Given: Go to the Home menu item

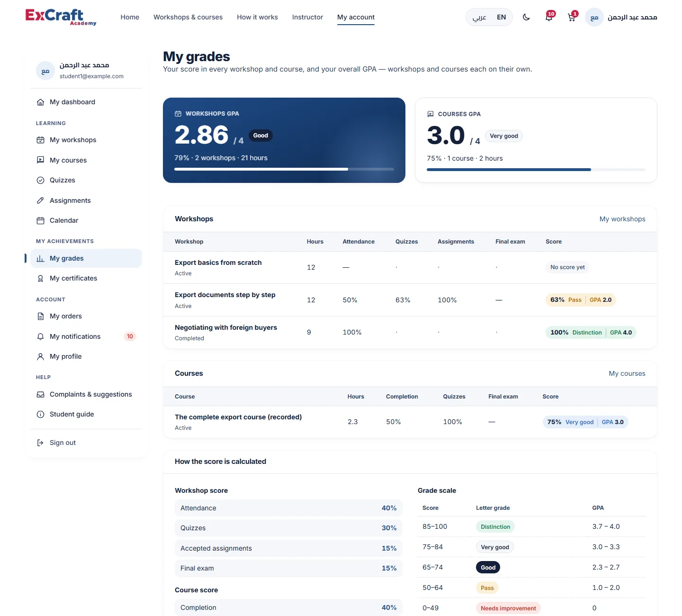Looking at the screenshot, I should point(130,17).
